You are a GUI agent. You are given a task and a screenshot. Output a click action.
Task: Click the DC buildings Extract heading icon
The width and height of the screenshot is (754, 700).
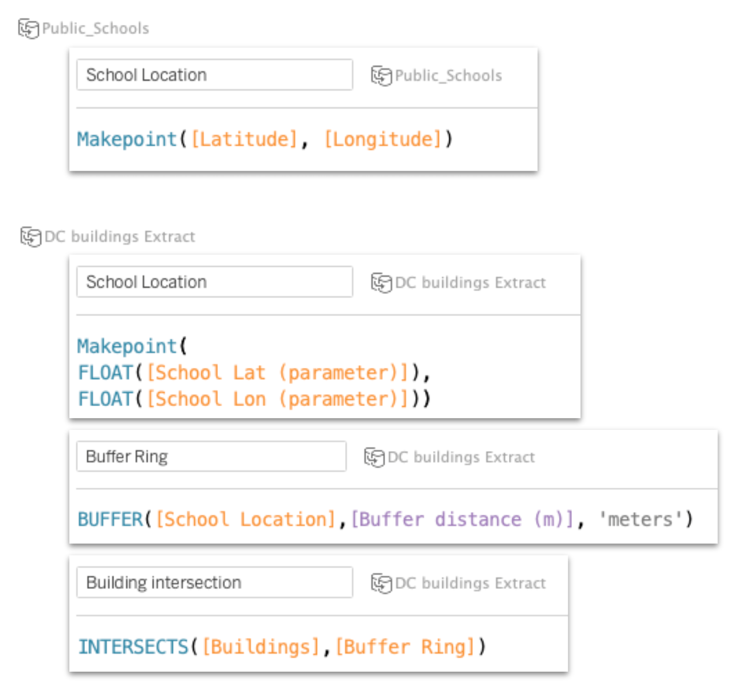[31, 237]
